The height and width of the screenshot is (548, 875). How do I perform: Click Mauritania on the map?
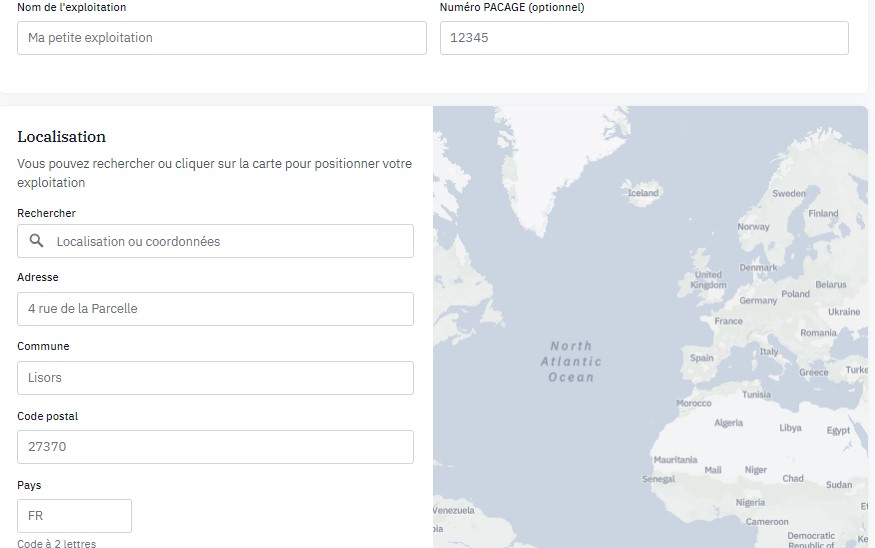pyautogui.click(x=675, y=459)
